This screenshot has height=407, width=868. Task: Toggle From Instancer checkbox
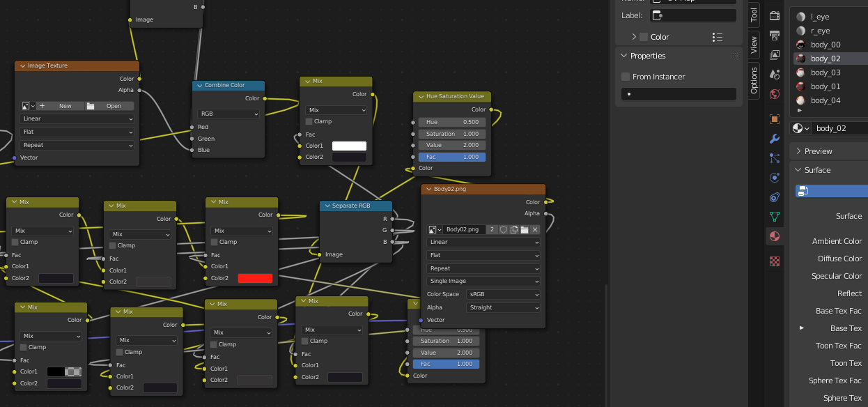click(x=626, y=77)
